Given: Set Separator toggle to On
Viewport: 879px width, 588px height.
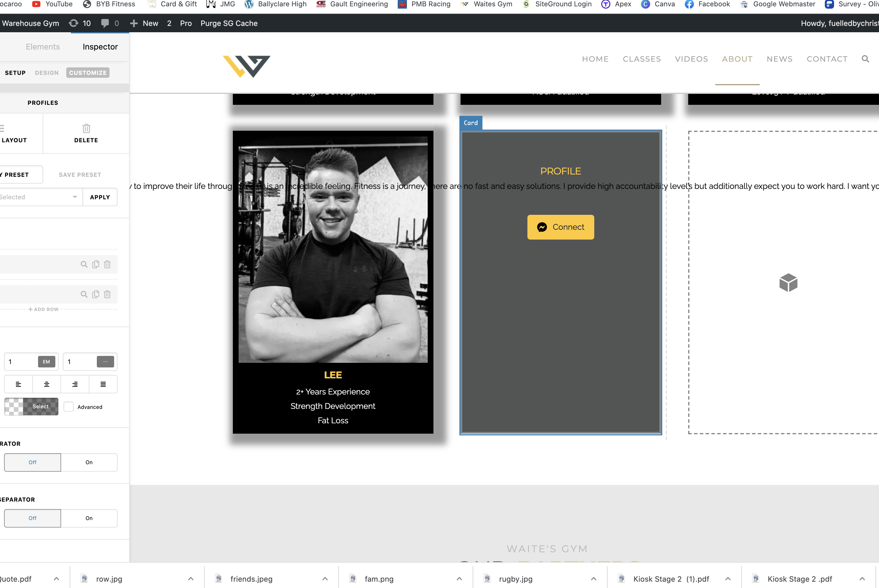Looking at the screenshot, I should click(89, 518).
